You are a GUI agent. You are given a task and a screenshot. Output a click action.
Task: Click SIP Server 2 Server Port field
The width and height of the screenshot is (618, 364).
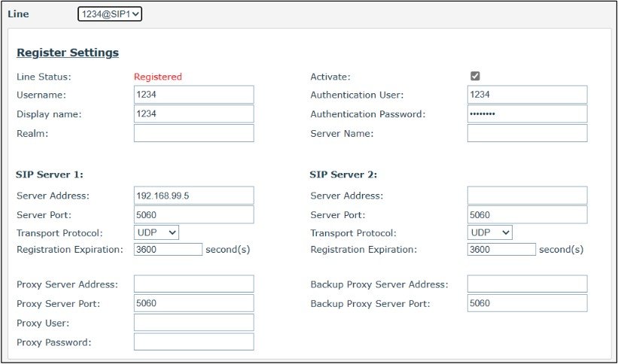click(x=527, y=214)
